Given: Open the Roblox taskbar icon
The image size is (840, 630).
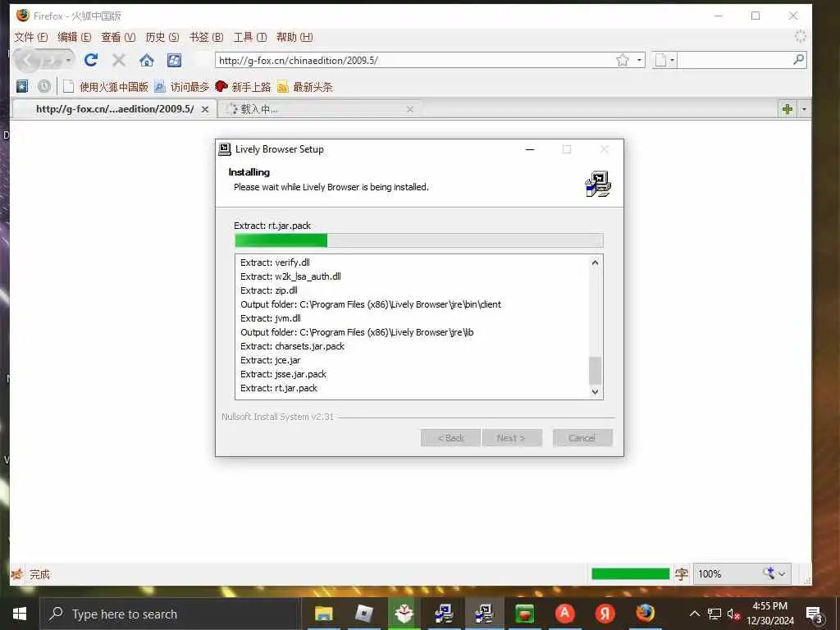Looking at the screenshot, I should [x=363, y=614].
